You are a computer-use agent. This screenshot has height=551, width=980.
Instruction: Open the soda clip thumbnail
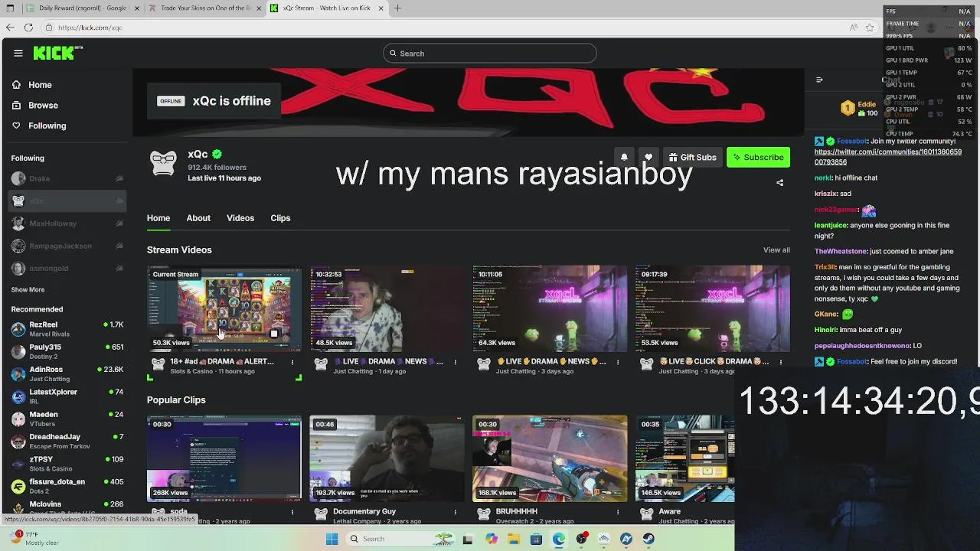224,458
